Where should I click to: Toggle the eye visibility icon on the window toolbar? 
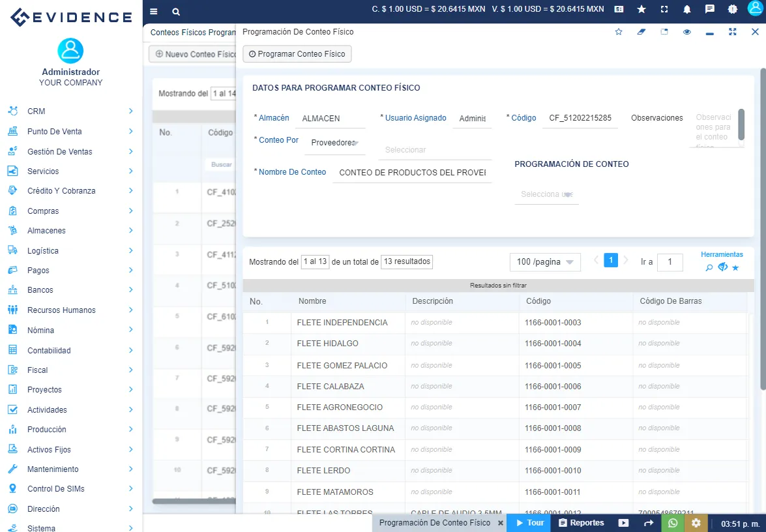pos(686,31)
